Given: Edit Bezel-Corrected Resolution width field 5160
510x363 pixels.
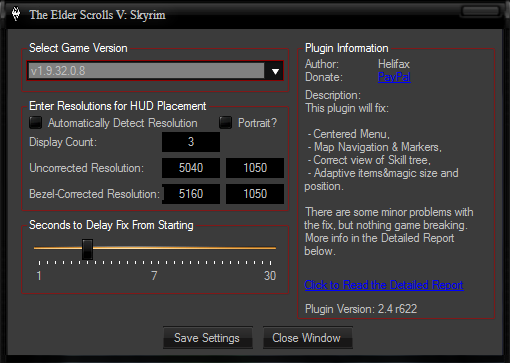Looking at the screenshot, I should 191,194.
